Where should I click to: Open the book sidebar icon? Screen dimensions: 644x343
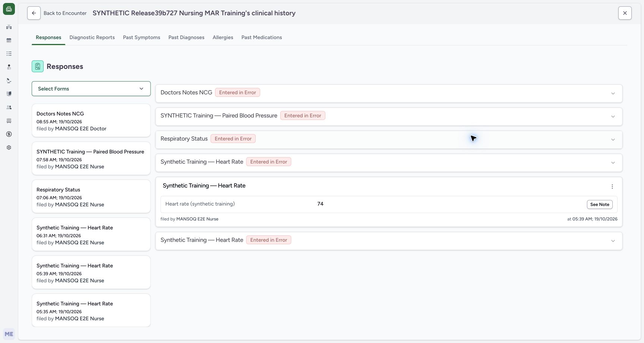click(x=9, y=94)
